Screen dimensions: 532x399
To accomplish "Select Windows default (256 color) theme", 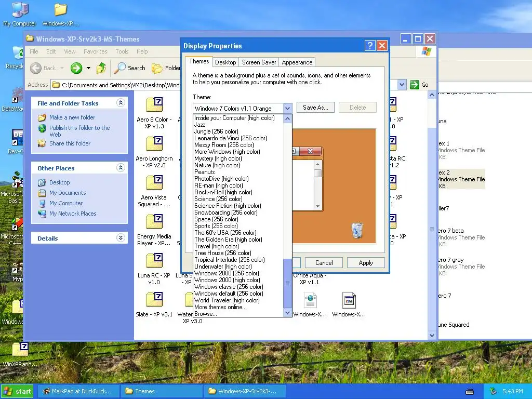I will point(238,294).
